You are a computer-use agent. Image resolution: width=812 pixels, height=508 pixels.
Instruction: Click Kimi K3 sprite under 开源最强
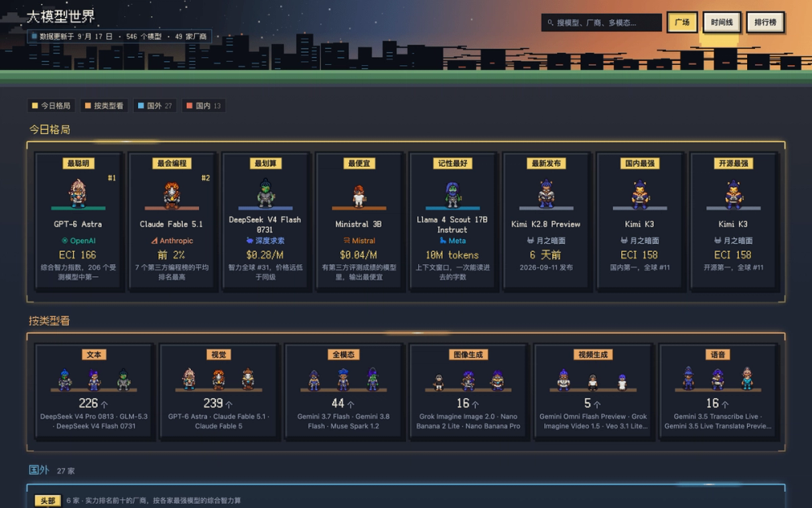pyautogui.click(x=733, y=194)
